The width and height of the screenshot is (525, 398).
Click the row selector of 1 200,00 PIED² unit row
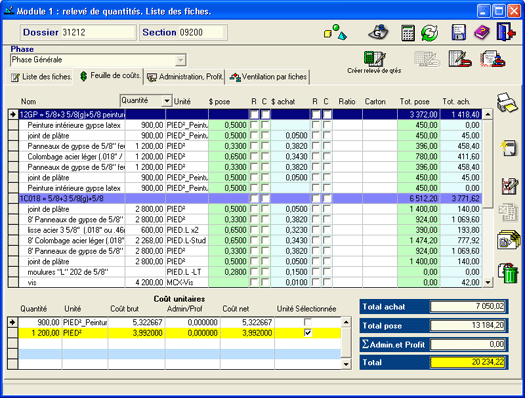pyautogui.click(x=13, y=333)
